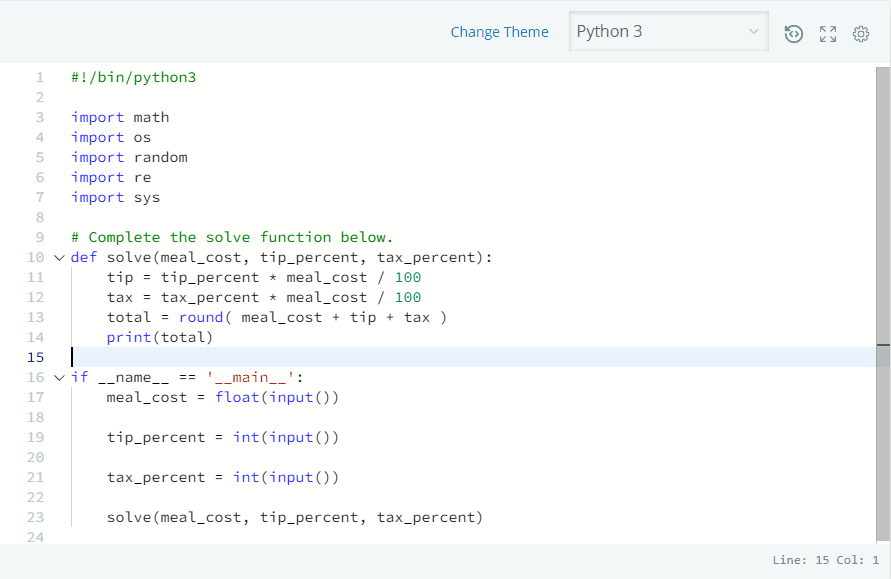Image resolution: width=891 pixels, height=579 pixels.
Task: Toggle fullscreen editor mode
Action: point(827,33)
